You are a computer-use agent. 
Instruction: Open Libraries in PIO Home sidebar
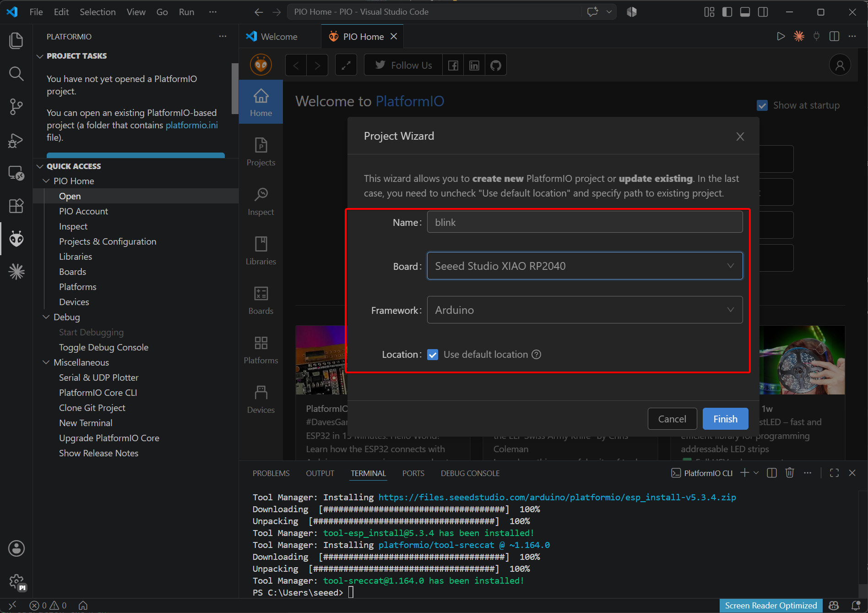tap(261, 251)
